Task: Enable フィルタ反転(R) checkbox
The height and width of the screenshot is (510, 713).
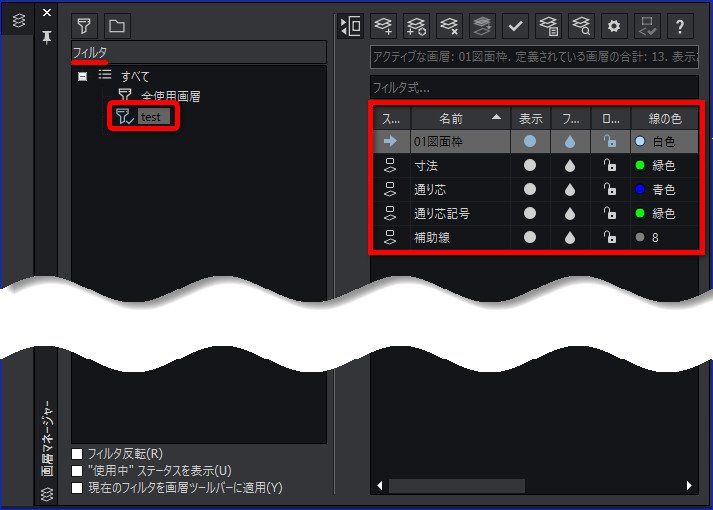Action: coord(77,454)
